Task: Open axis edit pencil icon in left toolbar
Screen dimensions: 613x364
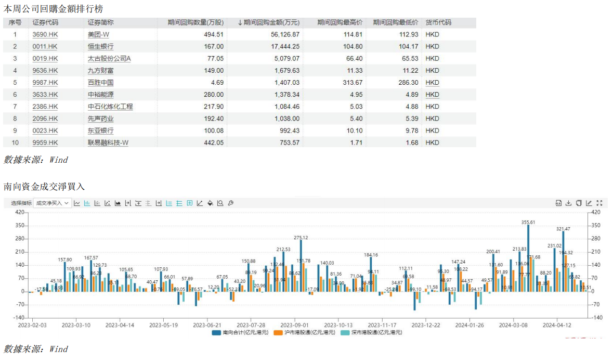Action: pyautogui.click(x=200, y=203)
